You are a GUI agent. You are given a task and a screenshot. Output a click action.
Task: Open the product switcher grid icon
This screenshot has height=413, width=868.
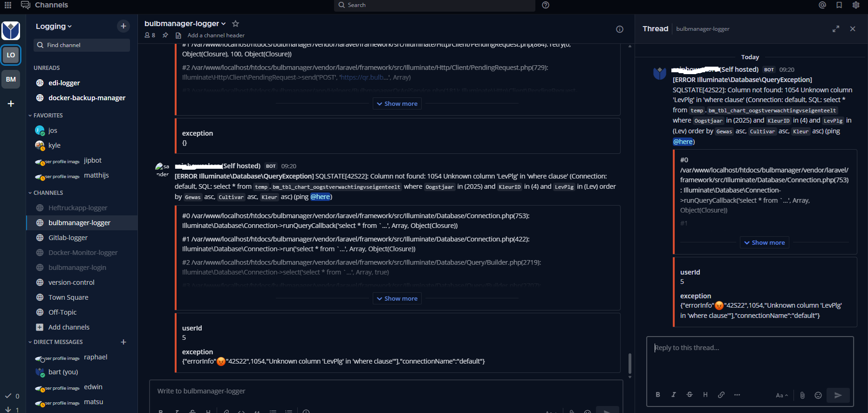tap(8, 5)
